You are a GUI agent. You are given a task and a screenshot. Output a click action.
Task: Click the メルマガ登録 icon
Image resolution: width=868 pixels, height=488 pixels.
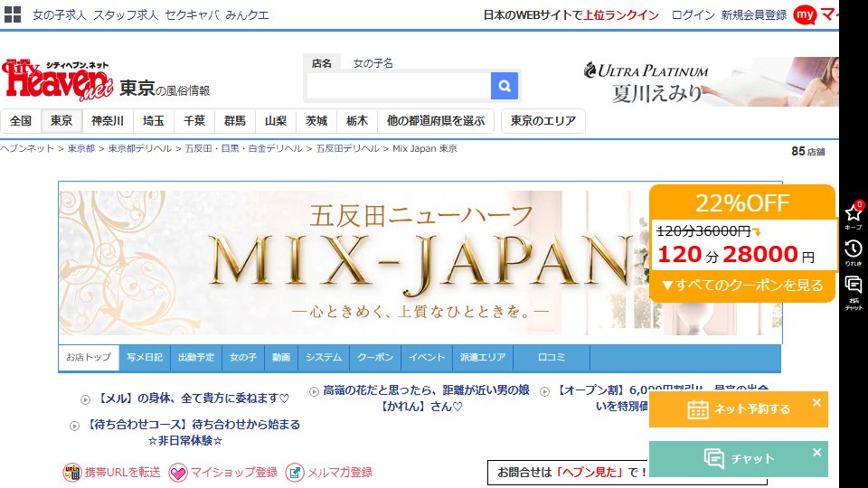[295, 473]
